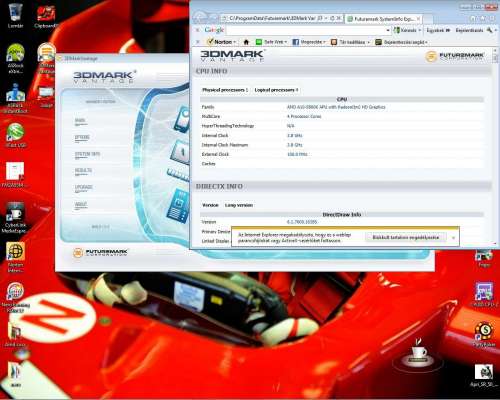
Task: Select the Version tab under DirectX Info
Action: (x=210, y=205)
